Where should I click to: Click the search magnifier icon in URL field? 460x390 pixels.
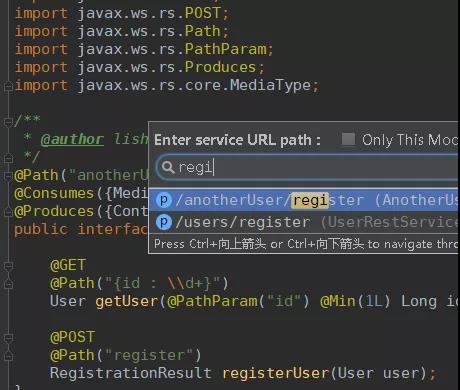click(x=168, y=167)
